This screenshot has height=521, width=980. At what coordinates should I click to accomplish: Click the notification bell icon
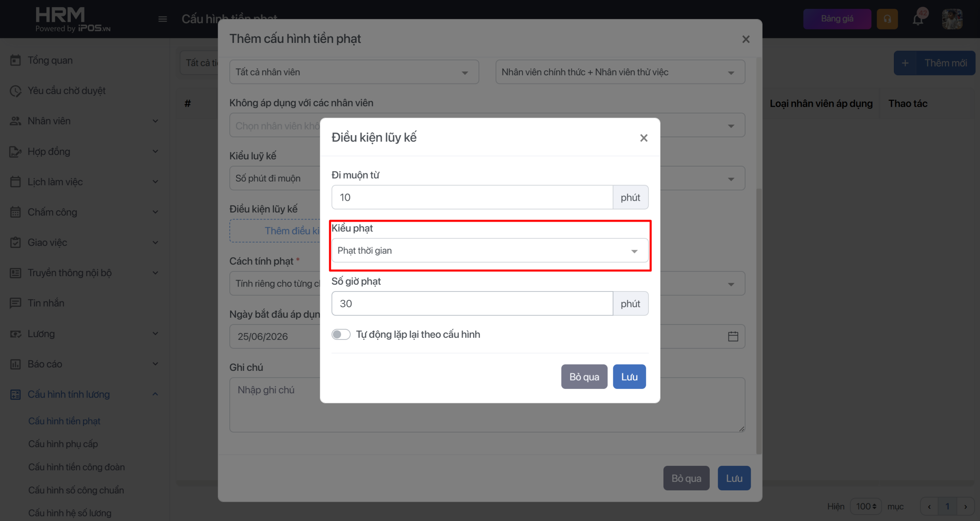click(x=918, y=19)
